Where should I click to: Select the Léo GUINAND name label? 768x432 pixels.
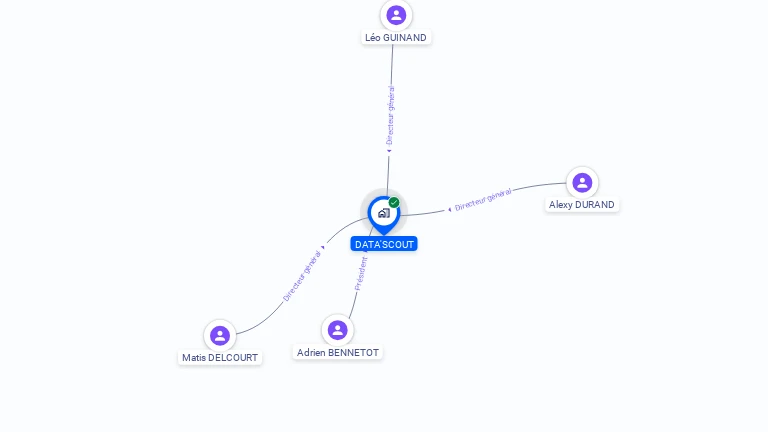pyautogui.click(x=396, y=38)
